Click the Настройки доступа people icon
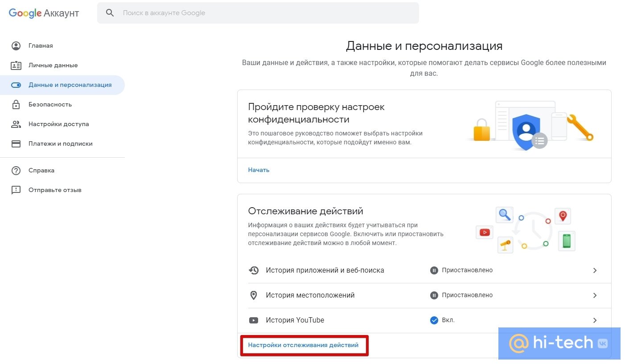 [x=16, y=124]
